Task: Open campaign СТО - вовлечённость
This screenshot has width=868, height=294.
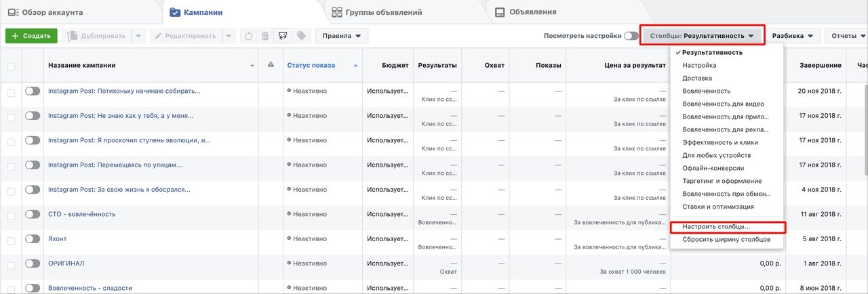Action: tap(82, 214)
